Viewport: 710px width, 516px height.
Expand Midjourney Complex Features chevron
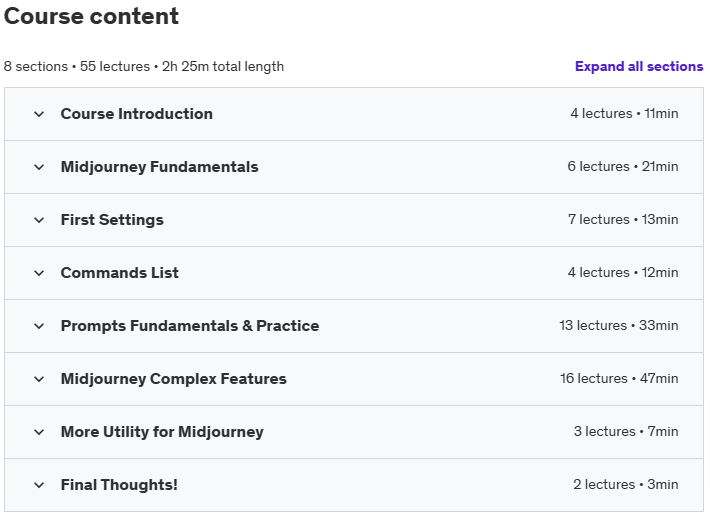[39, 379]
